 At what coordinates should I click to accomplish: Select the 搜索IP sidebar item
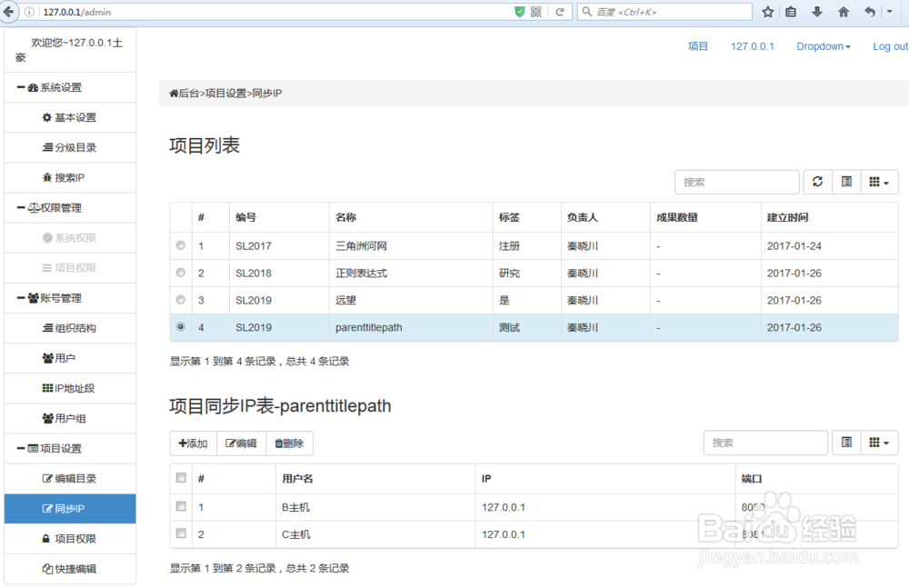69,177
